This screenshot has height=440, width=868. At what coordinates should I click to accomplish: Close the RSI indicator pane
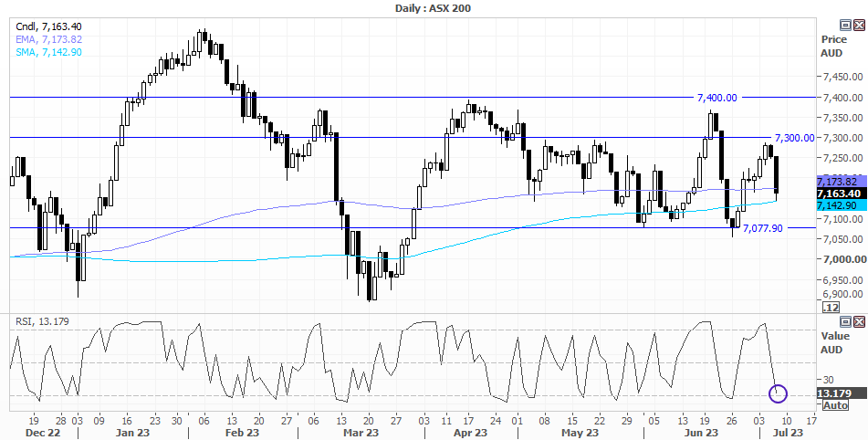coord(859,321)
